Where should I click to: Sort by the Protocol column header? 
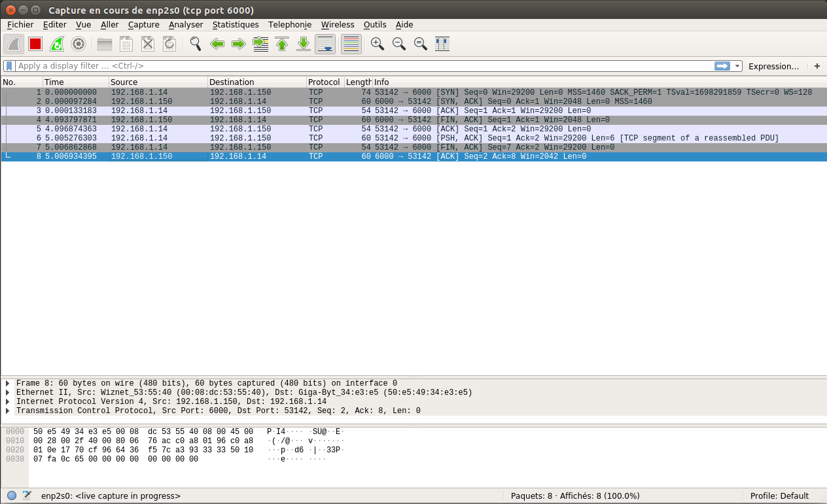[x=325, y=82]
